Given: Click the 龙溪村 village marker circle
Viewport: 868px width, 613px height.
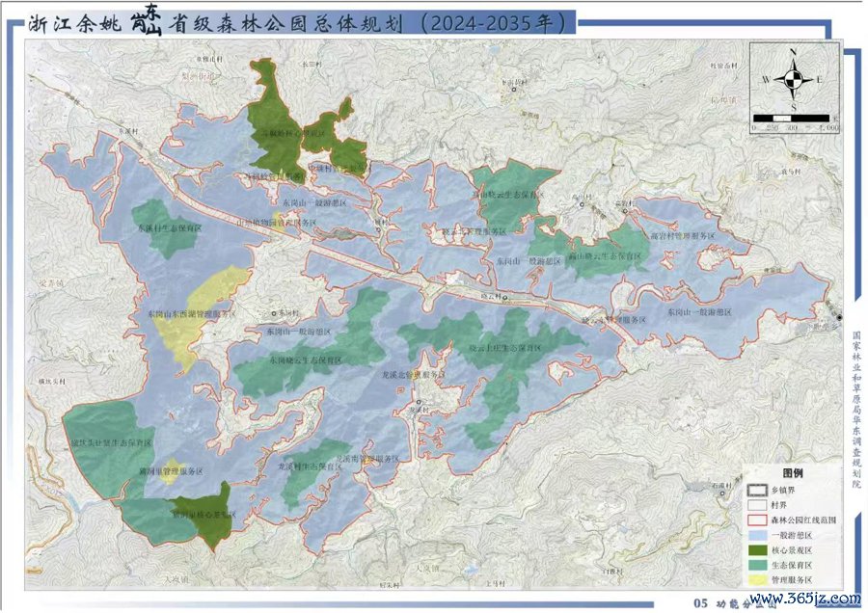Looking at the screenshot, I should (420, 402).
